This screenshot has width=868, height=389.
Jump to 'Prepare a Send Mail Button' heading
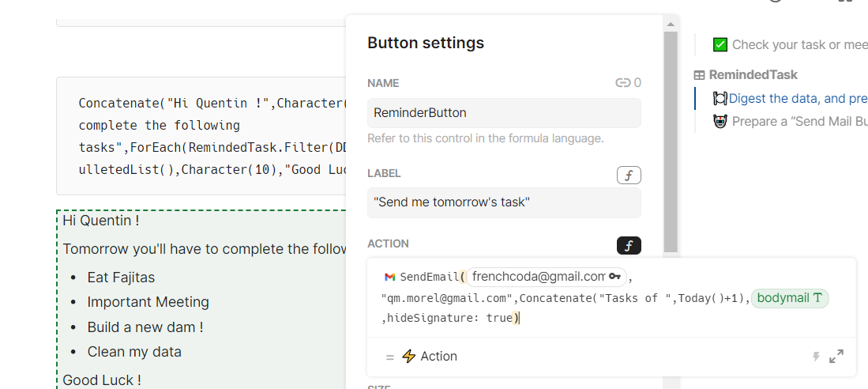pyautogui.click(x=799, y=122)
